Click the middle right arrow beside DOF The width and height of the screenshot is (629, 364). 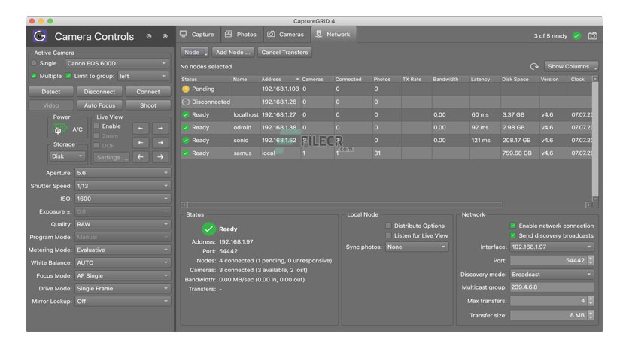tap(160, 143)
